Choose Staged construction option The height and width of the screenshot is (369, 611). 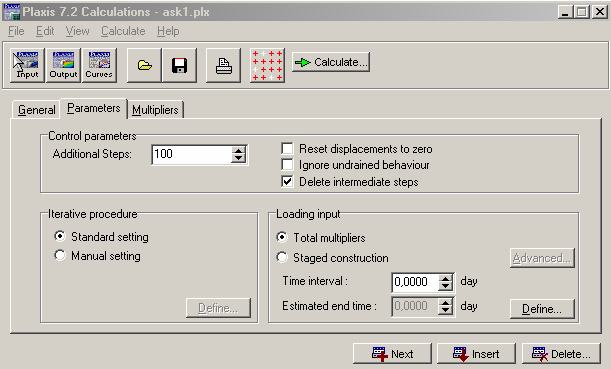[x=282, y=257]
